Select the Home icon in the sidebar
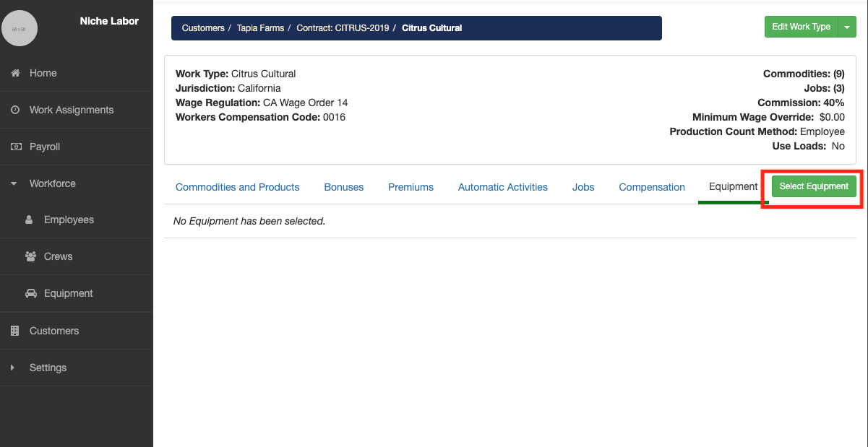This screenshot has width=868, height=447. click(x=14, y=73)
